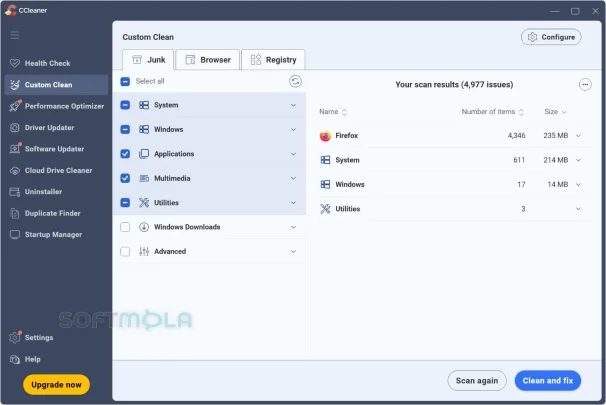The image size is (606, 405).
Task: Expand the System category chevron
Action: coord(293,105)
